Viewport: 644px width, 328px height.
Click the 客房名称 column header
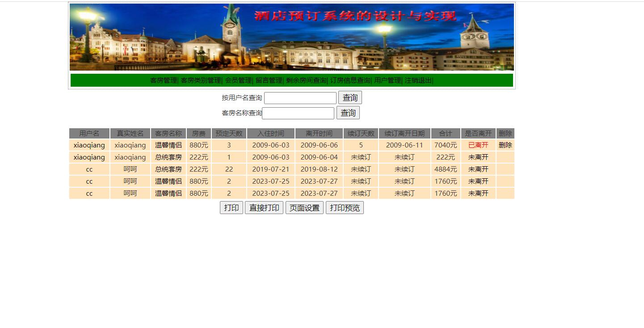coord(168,134)
